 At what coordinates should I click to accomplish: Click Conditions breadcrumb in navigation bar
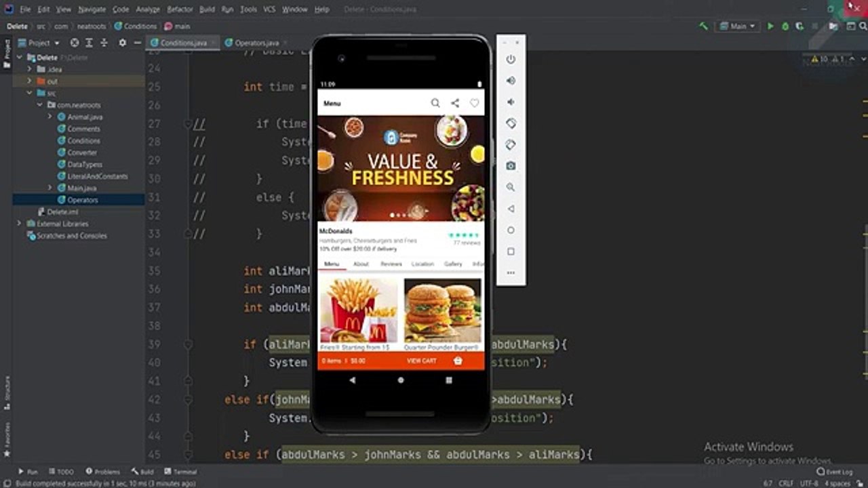click(136, 26)
